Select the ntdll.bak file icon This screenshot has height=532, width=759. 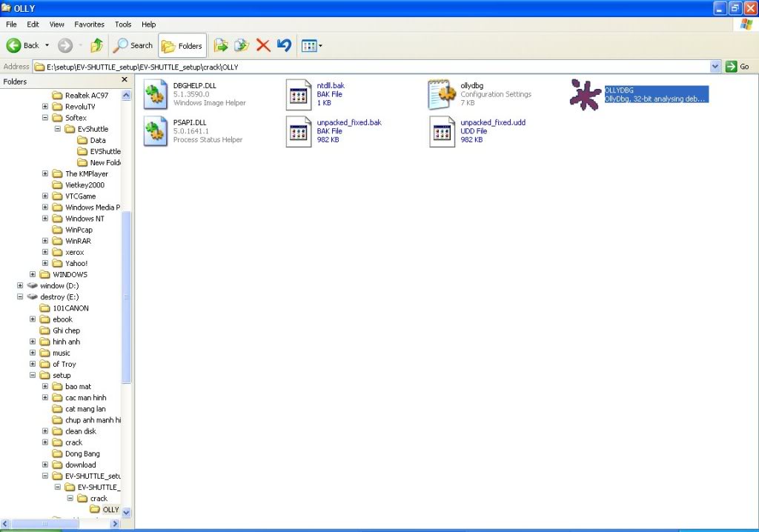[298, 94]
